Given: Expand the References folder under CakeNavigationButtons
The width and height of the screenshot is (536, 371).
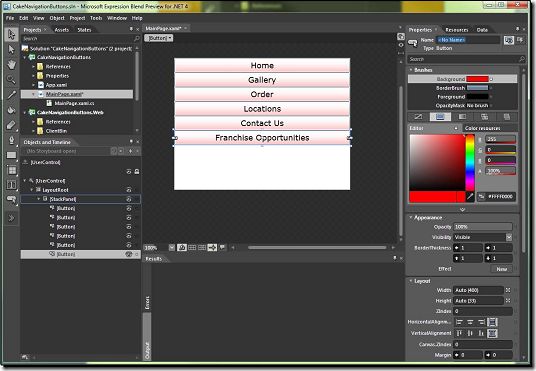Looking at the screenshot, I should click(x=34, y=67).
